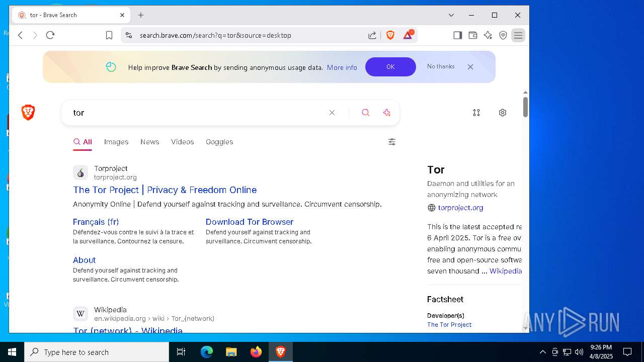644x362 pixels.
Task: Open Brave Rewards triangle icon
Action: tap(408, 35)
